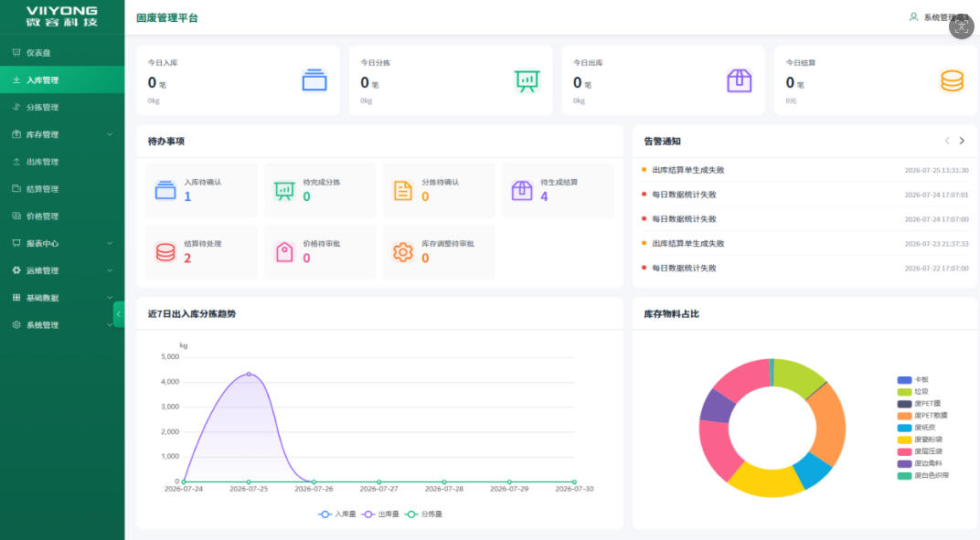The width and height of the screenshot is (980, 540).
Task: Click the 出库管理 upload arrow icon
Action: 16,161
